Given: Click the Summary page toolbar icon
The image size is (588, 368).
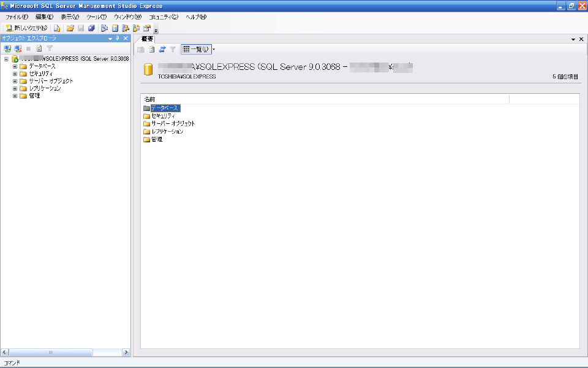Looking at the screenshot, I should (115, 28).
